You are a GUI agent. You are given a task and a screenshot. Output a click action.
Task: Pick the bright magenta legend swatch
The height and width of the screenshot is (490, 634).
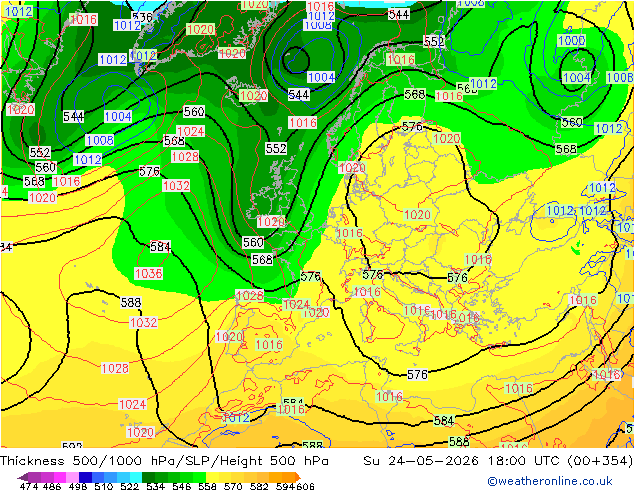[x=59, y=477]
